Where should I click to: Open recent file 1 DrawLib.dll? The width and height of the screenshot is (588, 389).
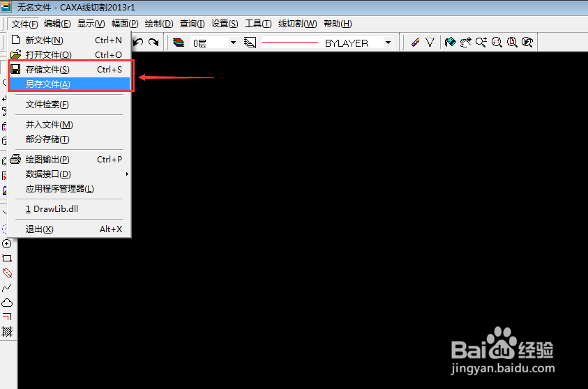pyautogui.click(x=69, y=208)
